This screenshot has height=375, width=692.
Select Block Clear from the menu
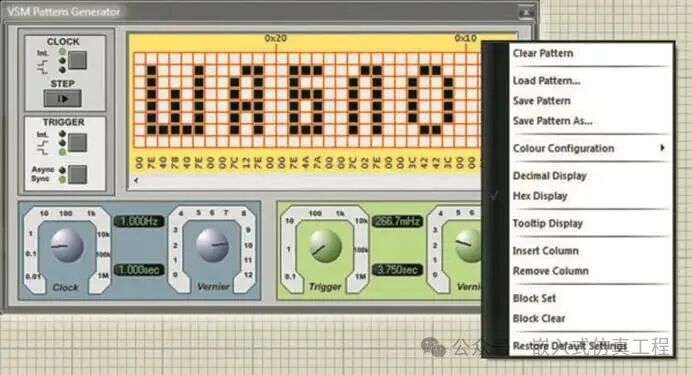pyautogui.click(x=538, y=319)
